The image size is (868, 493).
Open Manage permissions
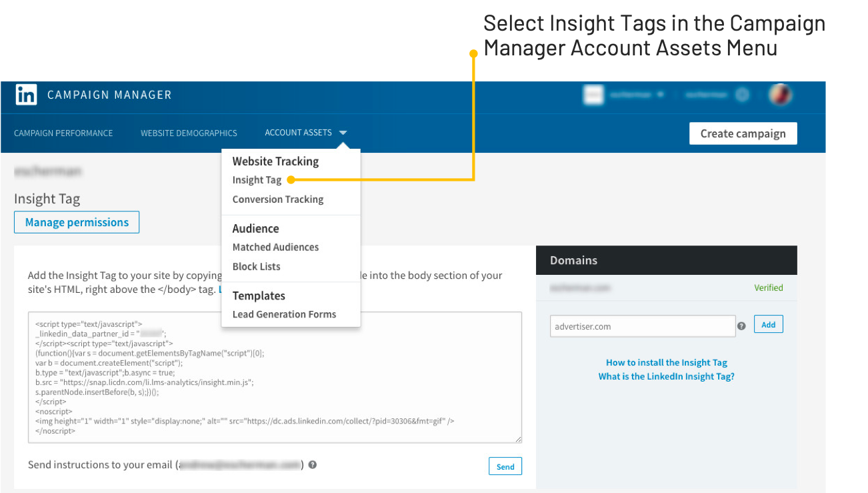(x=76, y=221)
